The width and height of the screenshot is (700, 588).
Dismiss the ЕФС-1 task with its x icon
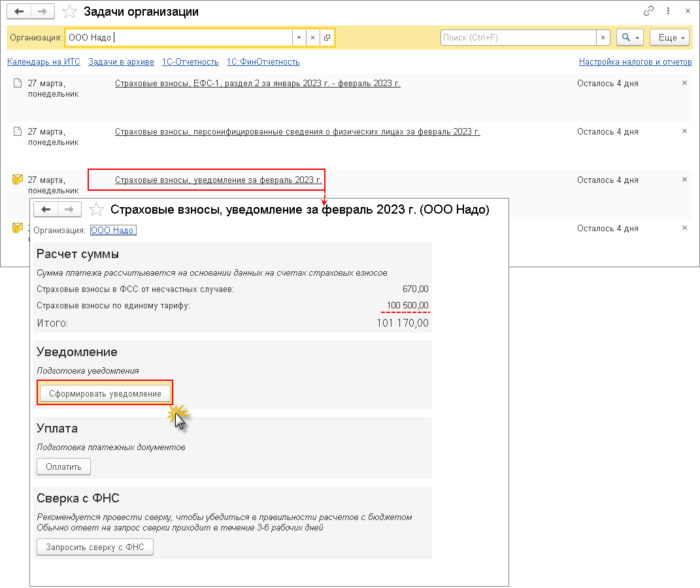(x=684, y=83)
